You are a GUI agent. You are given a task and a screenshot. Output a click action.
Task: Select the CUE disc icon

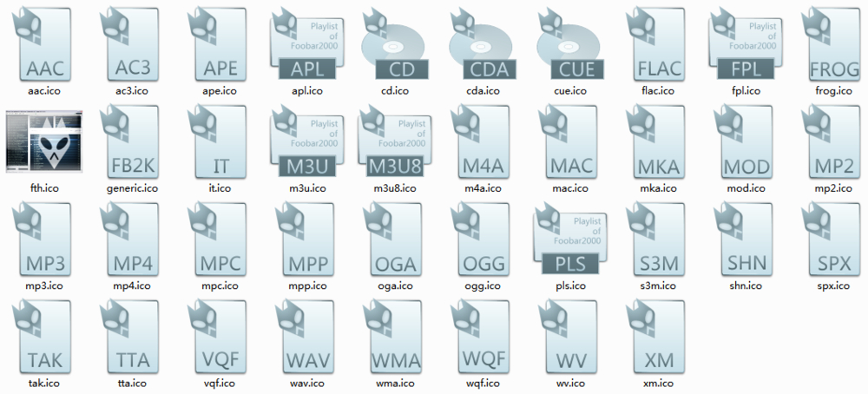[x=571, y=44]
